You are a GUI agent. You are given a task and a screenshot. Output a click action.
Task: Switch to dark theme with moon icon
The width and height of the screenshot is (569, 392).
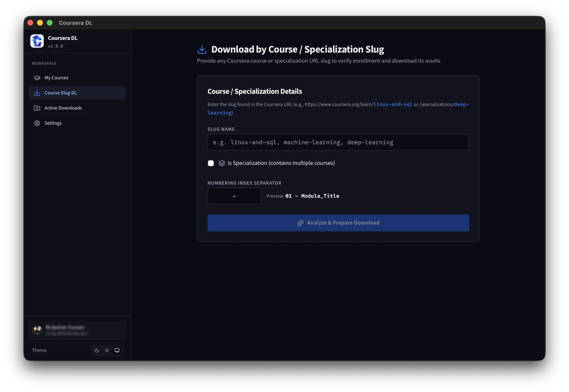97,350
